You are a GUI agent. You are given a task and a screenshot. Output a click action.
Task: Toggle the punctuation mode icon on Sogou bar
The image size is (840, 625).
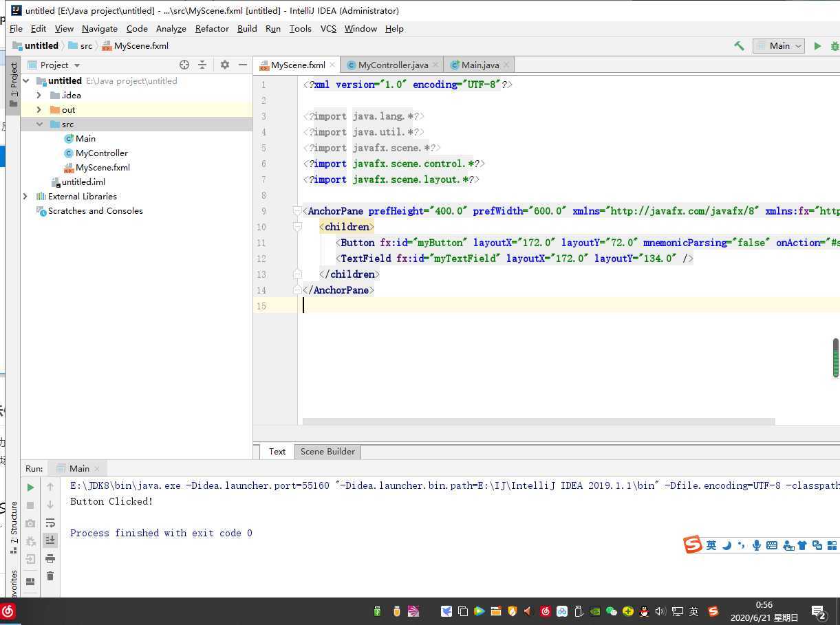tap(742, 545)
